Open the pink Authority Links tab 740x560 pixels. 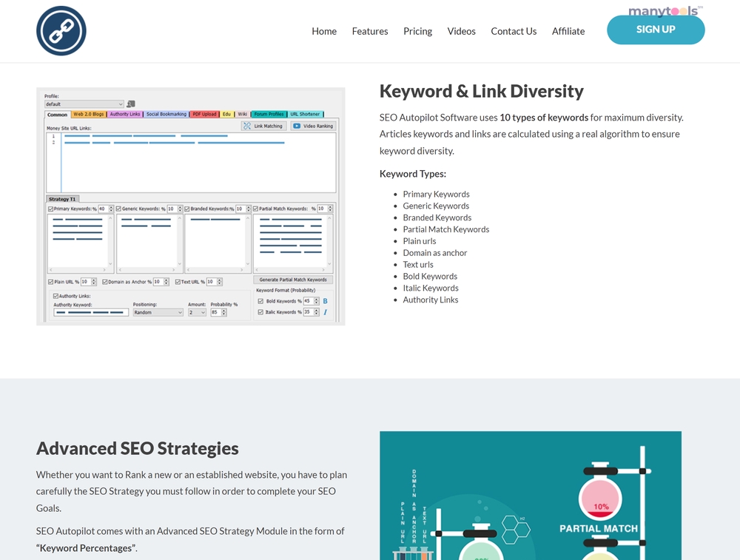[x=125, y=114]
